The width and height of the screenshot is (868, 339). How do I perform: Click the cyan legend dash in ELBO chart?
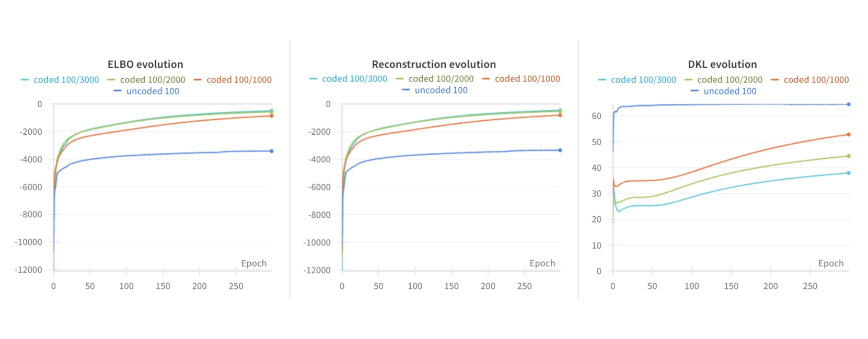click(25, 80)
